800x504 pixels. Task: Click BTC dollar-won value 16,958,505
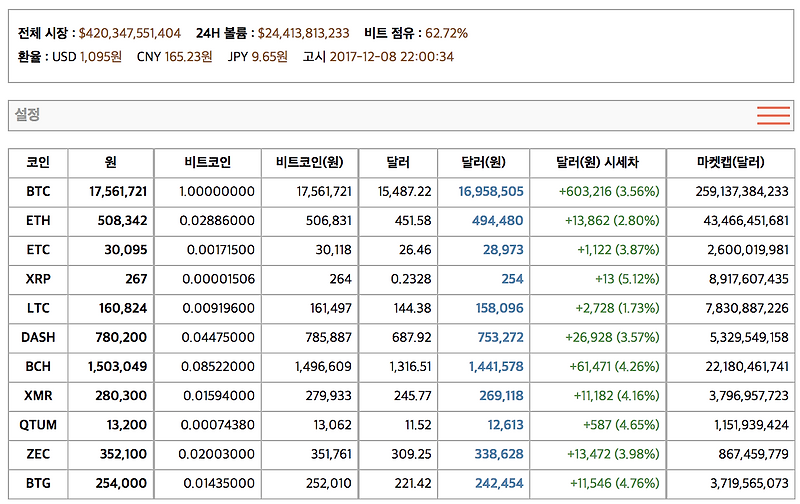coord(491,192)
